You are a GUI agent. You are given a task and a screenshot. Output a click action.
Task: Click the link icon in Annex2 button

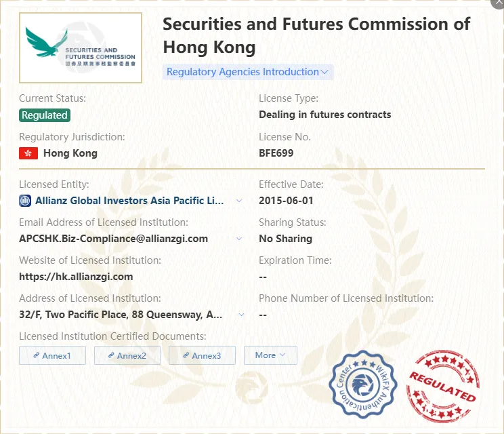click(x=111, y=355)
